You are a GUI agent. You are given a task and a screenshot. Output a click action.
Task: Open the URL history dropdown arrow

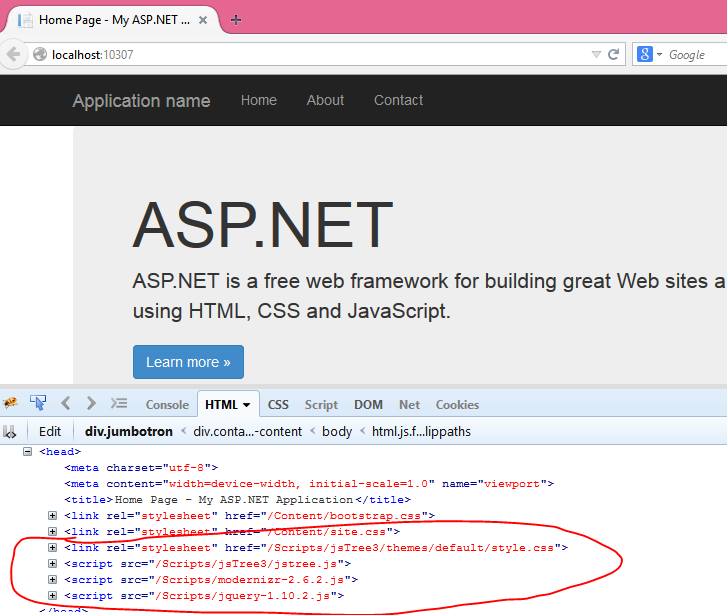597,55
